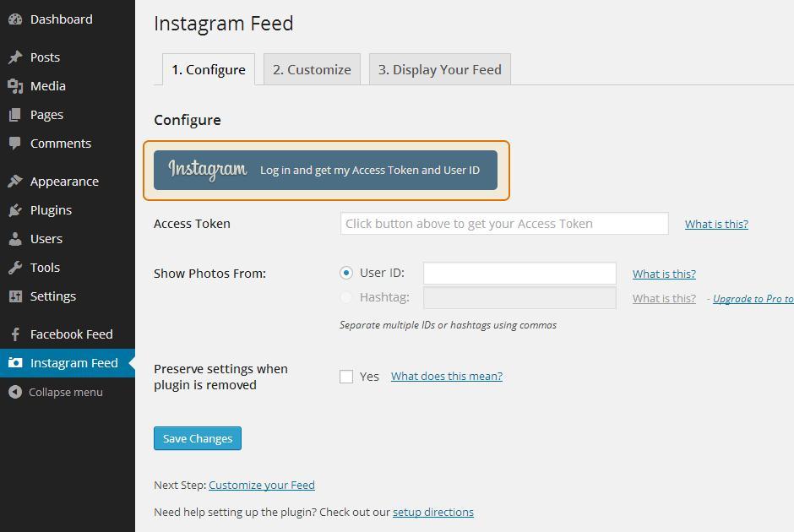The image size is (794, 532).
Task: Select the User ID radio button
Action: point(346,273)
